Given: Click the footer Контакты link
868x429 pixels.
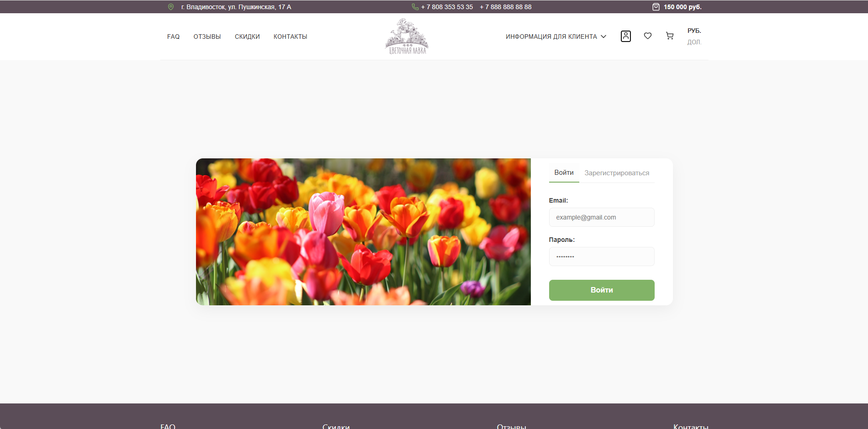Looking at the screenshot, I should [x=691, y=426].
